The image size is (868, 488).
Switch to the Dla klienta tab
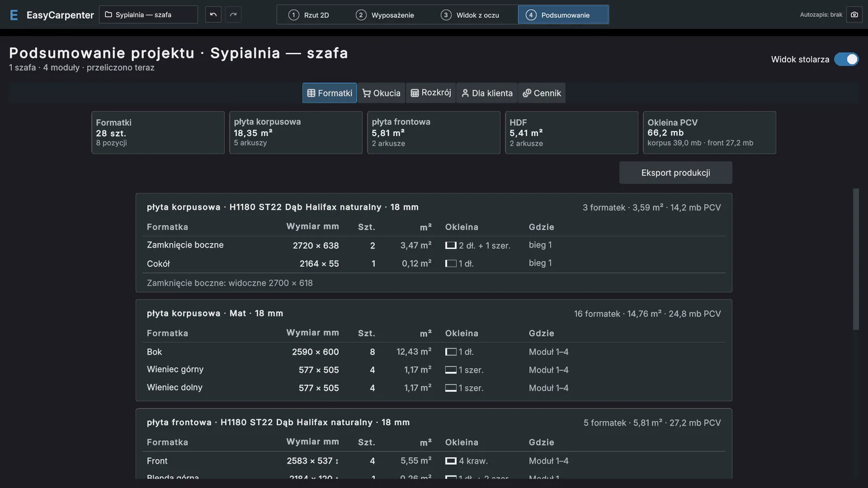point(487,93)
